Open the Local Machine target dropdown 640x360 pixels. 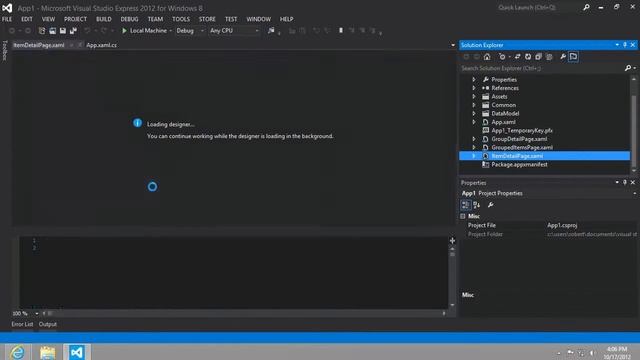tap(171, 31)
